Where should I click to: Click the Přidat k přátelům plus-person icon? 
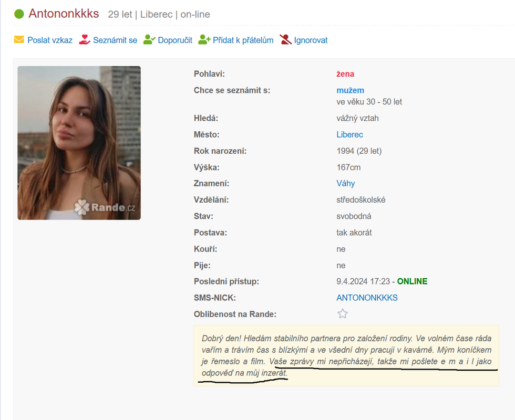coord(204,40)
